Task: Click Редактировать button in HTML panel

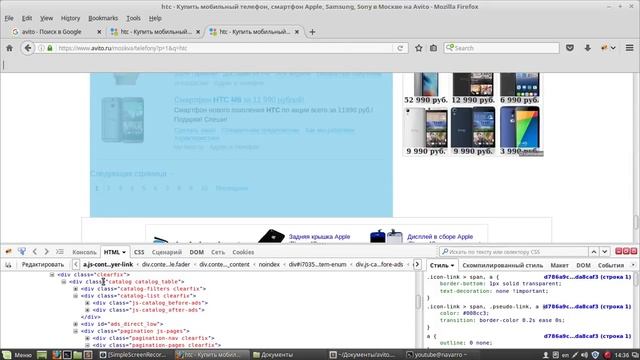Action: 43,265
